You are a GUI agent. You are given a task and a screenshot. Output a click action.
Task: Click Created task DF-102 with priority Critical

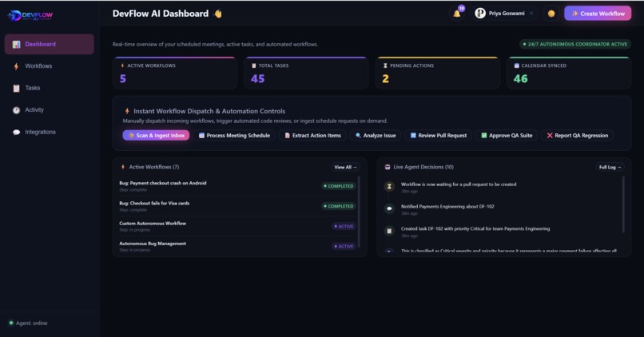pos(475,228)
